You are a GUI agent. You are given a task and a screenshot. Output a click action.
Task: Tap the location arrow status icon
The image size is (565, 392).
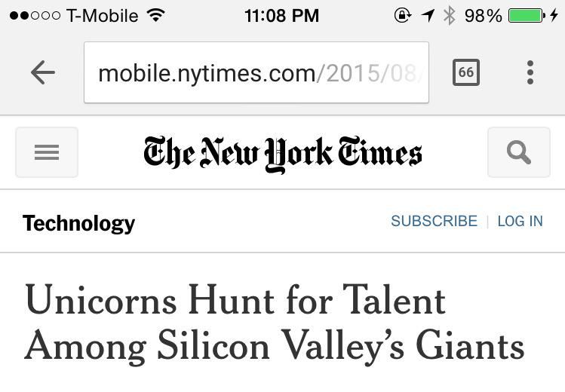tap(428, 15)
